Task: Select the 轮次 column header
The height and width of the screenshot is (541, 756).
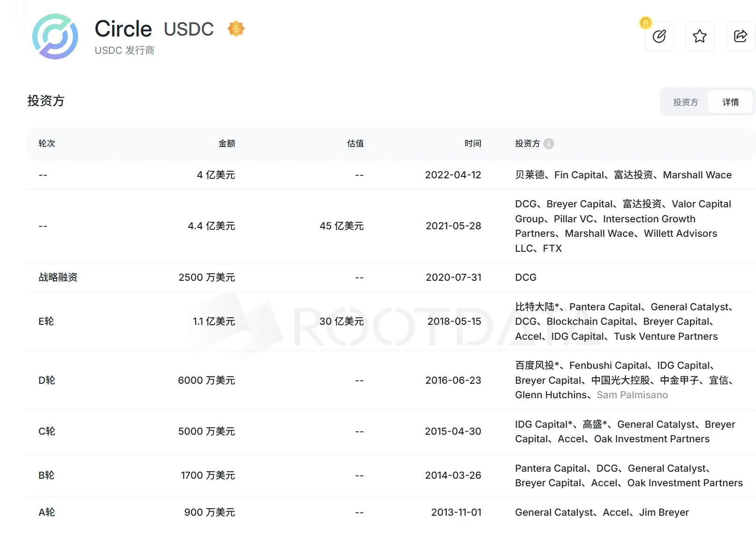Action: click(46, 144)
